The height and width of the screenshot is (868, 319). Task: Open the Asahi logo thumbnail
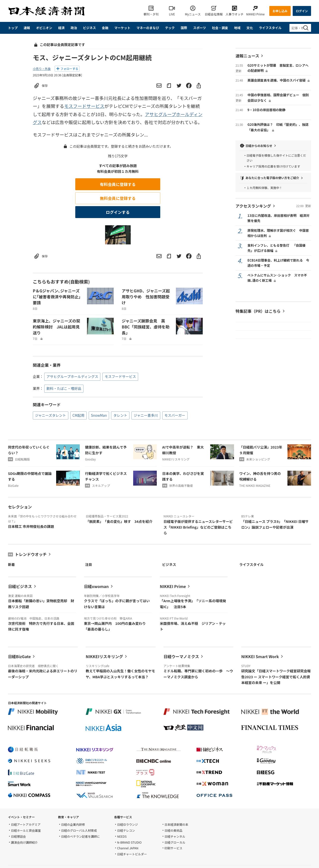(x=189, y=296)
